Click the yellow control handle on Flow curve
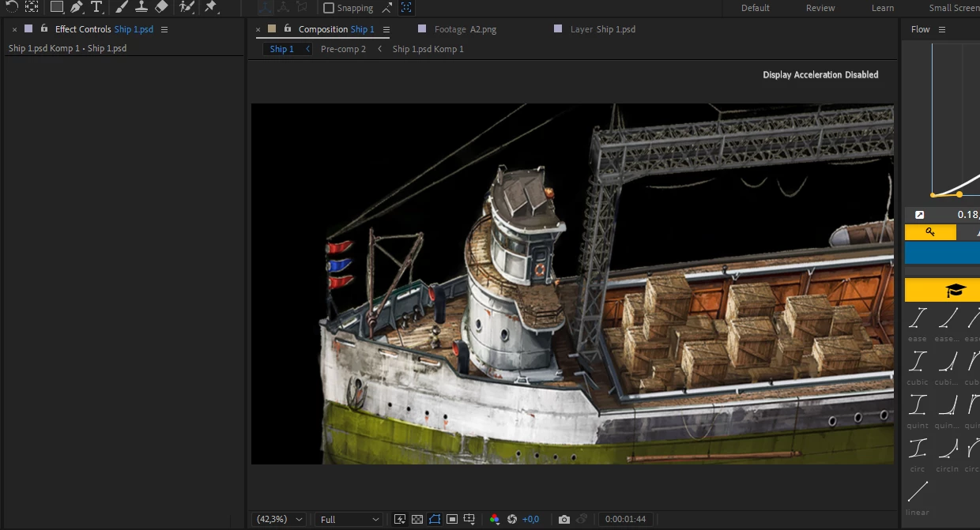Image resolution: width=980 pixels, height=530 pixels. 959,194
